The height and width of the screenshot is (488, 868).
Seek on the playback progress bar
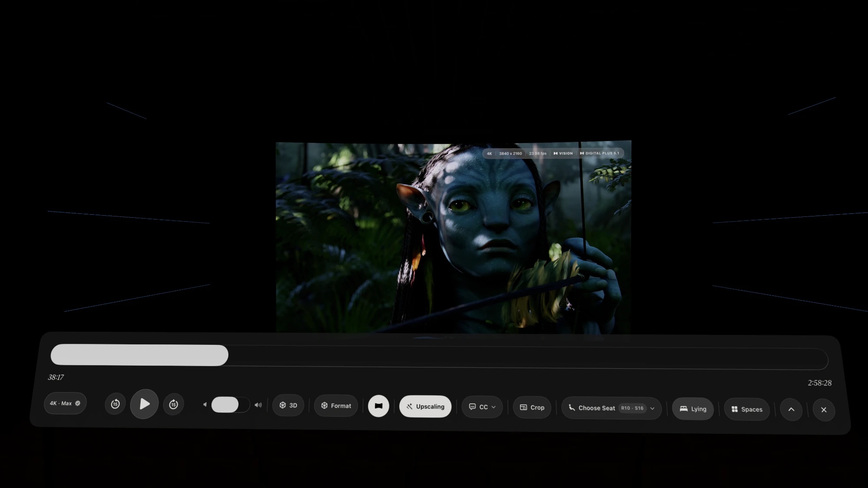click(x=439, y=357)
